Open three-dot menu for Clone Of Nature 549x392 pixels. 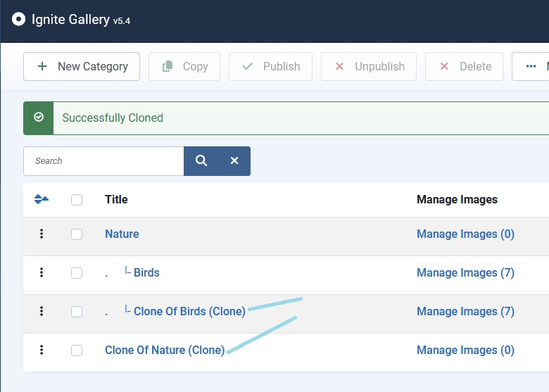coord(42,350)
